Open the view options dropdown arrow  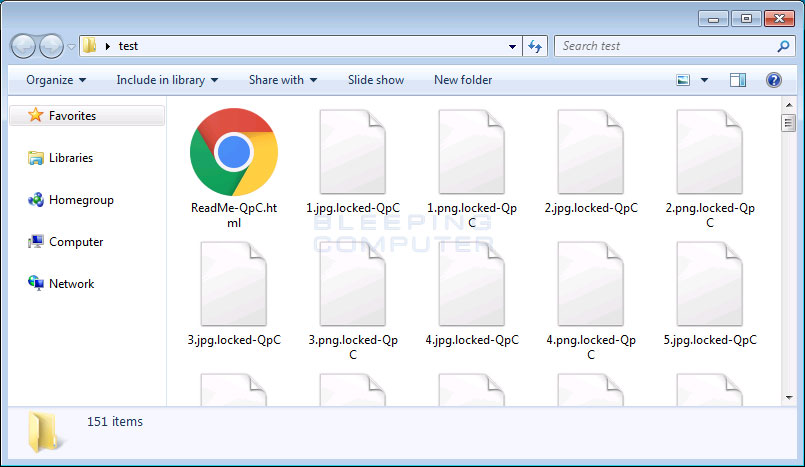[704, 80]
